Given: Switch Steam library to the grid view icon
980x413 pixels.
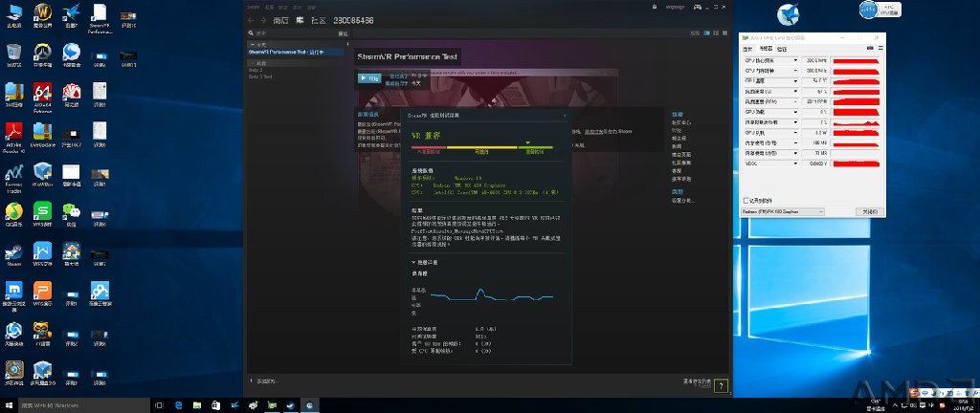Looking at the screenshot, I should (724, 33).
